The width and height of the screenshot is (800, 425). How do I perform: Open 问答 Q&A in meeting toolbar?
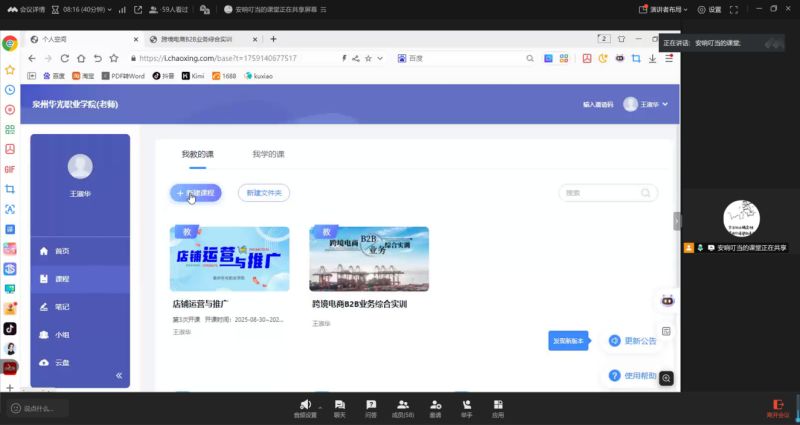tap(371, 409)
